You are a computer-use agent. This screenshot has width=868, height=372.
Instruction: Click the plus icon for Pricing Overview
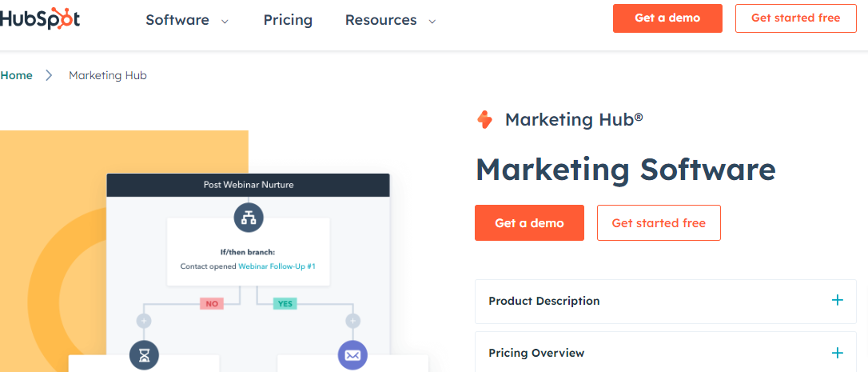click(838, 353)
